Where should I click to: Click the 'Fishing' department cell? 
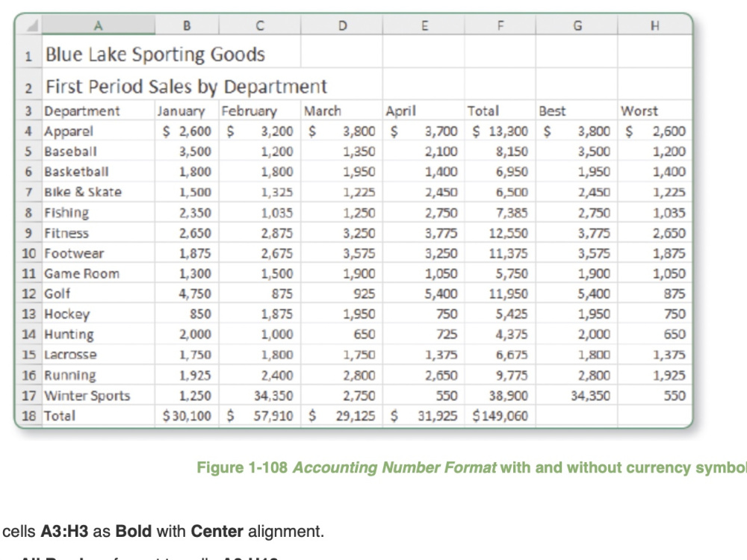(x=98, y=212)
